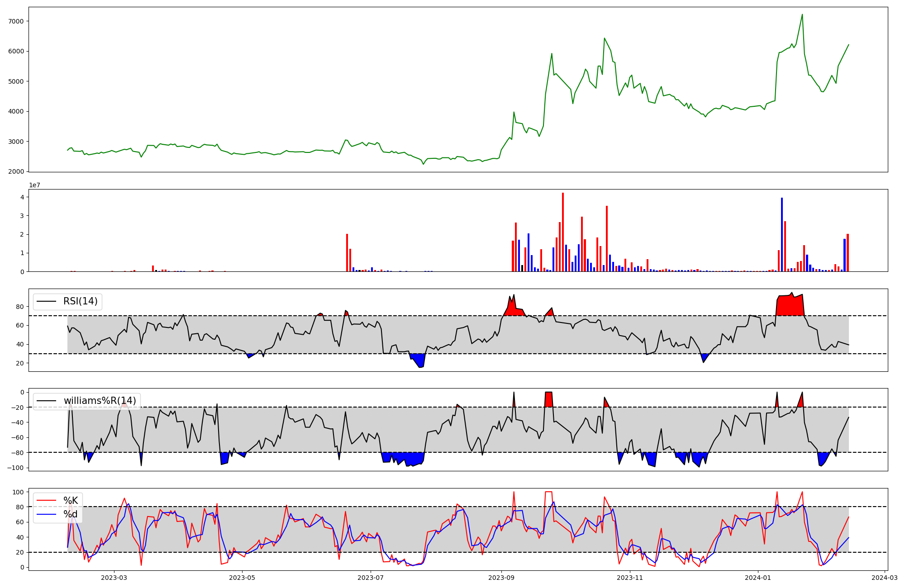Click the 1e7 volume scale label
The image size is (905, 588).
pos(35,185)
